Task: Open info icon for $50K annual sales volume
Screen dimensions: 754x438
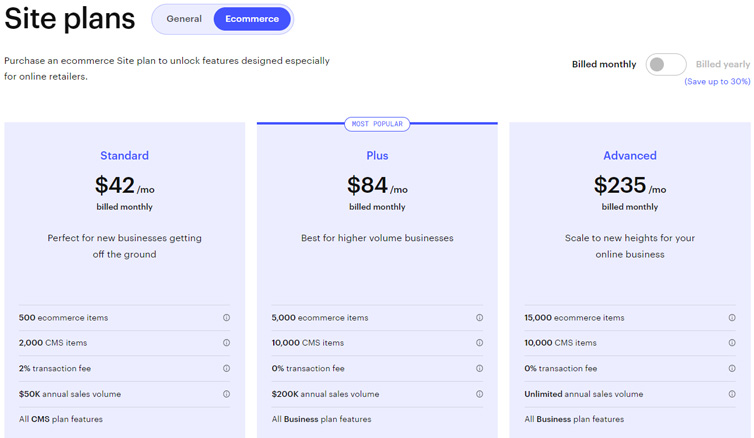Action: (x=226, y=394)
